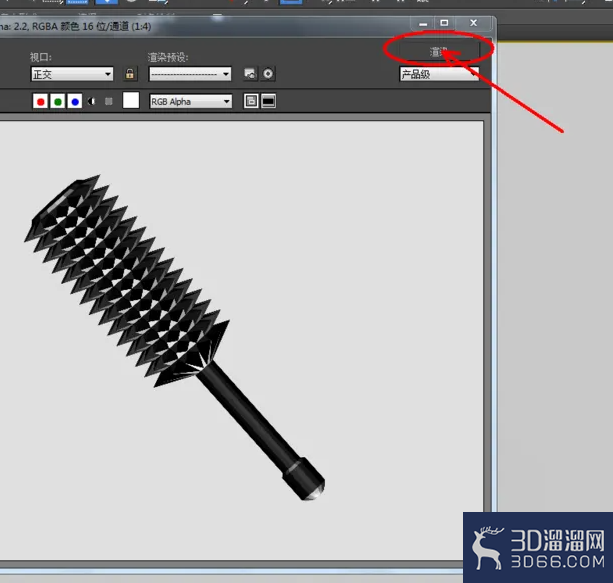Maximize the rendered frame window
This screenshot has width=613, height=583.
[x=444, y=23]
